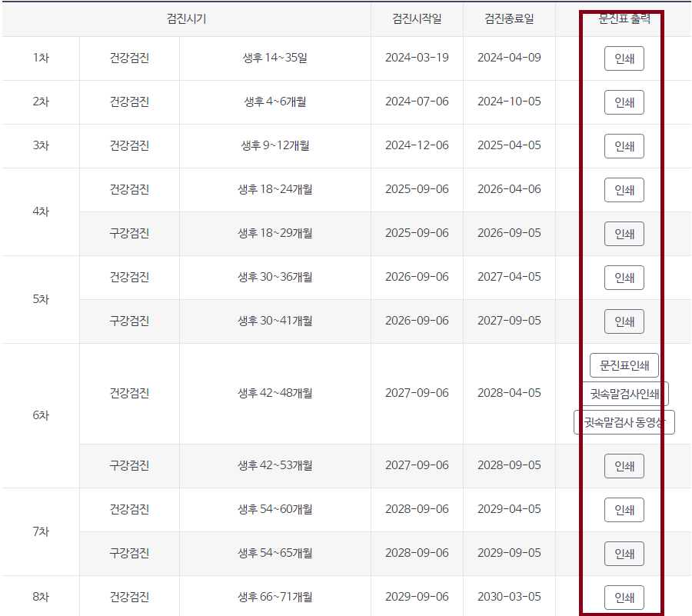The height and width of the screenshot is (616, 692).
Task: Print the 2차 건강검진 questionnaire
Action: (624, 102)
